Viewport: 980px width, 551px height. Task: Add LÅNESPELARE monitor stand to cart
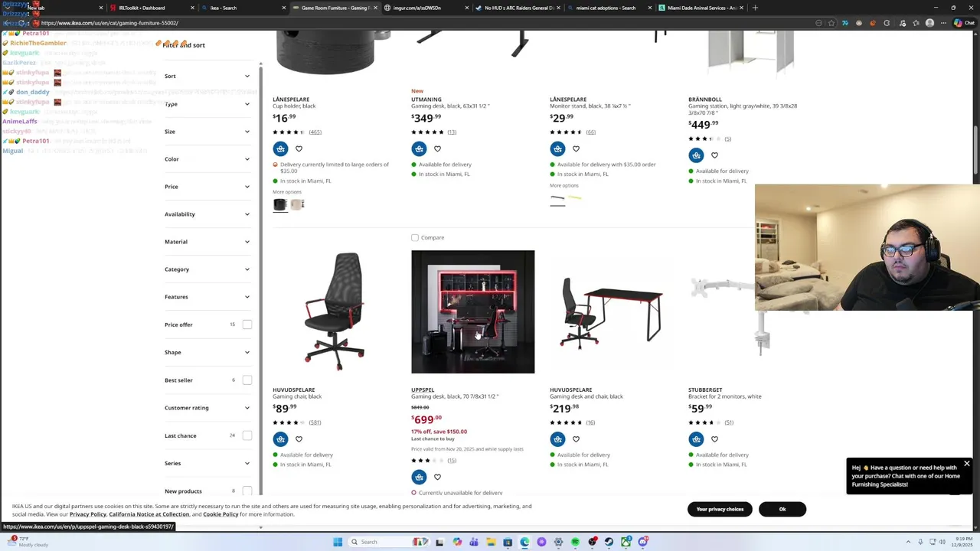557,148
